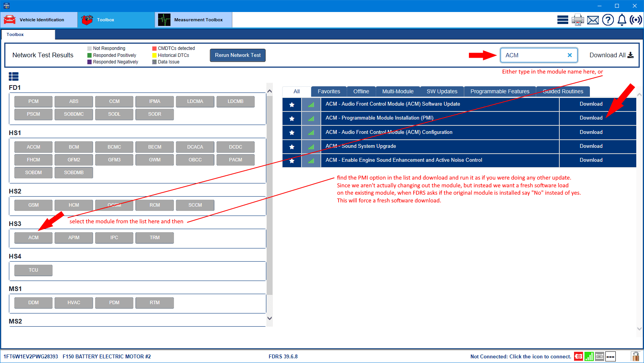Click the red vehicle connection status icon
Screen dimensions: 644x363
pos(578,356)
